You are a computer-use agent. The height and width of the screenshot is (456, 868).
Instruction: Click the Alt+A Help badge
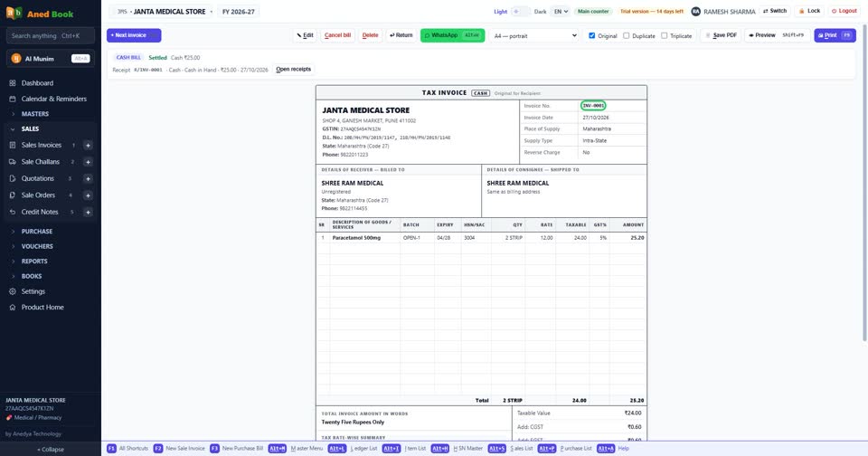(x=606, y=448)
